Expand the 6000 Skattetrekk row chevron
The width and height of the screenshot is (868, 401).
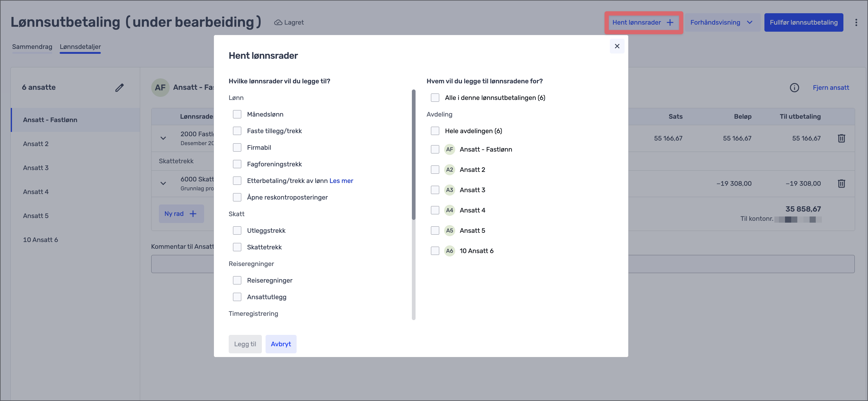(163, 184)
